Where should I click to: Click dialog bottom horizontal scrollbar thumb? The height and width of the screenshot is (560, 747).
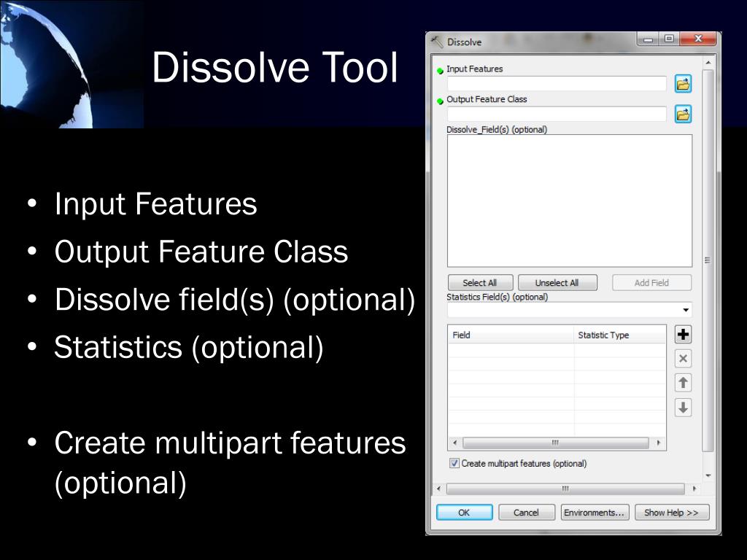point(565,489)
